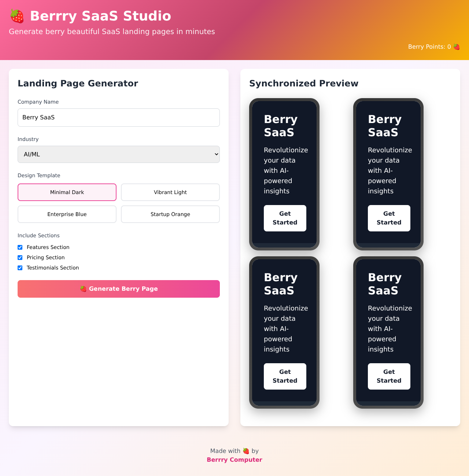Click the strawberry icon on the Generate button
Screen dimensions: 469x476
click(84, 289)
